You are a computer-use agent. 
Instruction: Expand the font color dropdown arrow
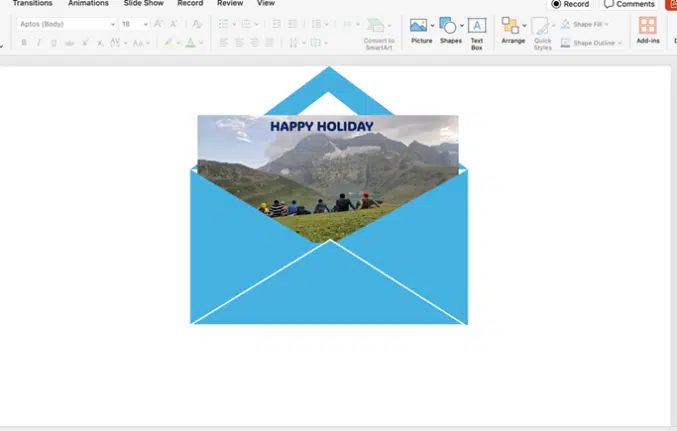pos(201,43)
